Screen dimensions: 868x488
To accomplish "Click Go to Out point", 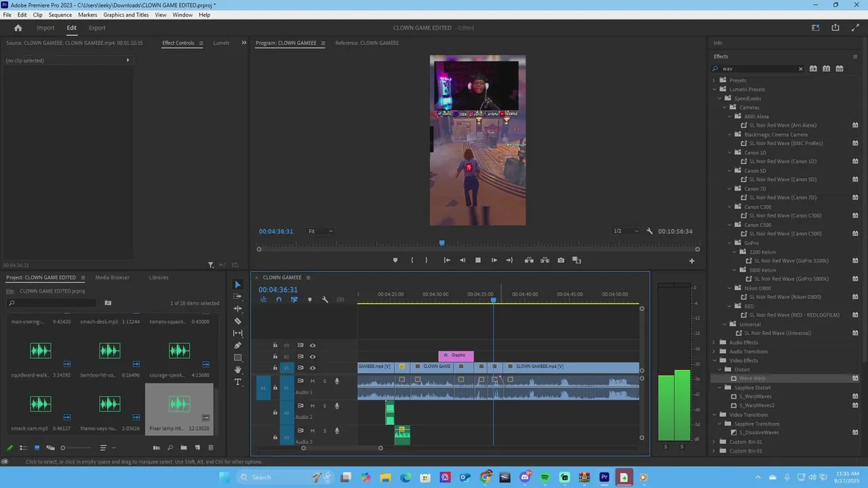I will (509, 260).
